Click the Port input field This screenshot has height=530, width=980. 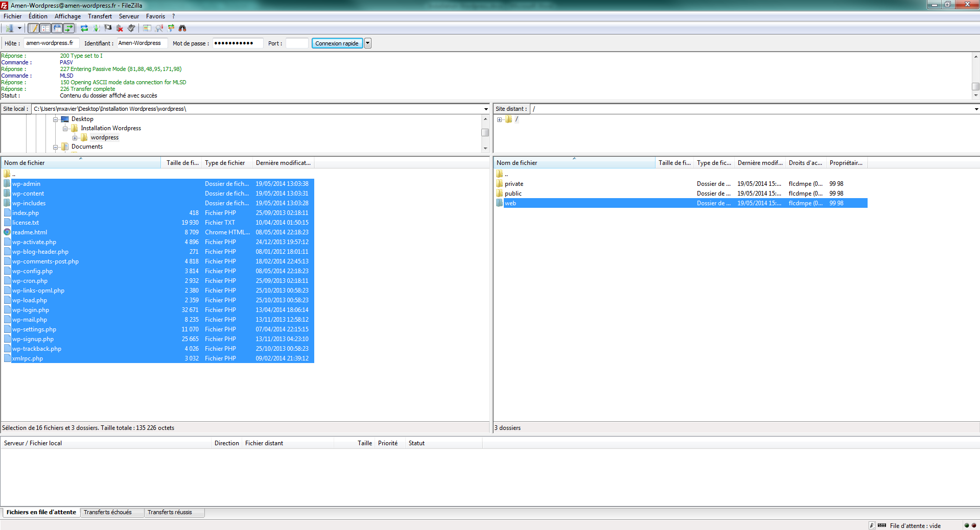pyautogui.click(x=297, y=43)
